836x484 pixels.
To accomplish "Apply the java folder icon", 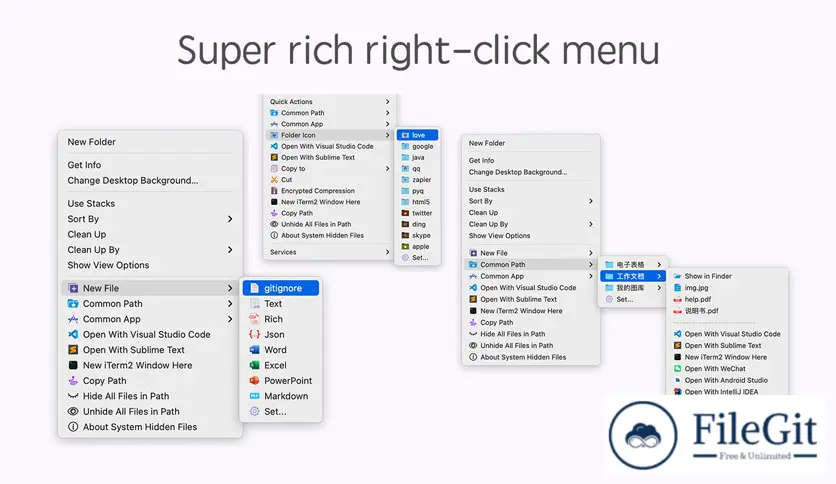I will coord(417,158).
